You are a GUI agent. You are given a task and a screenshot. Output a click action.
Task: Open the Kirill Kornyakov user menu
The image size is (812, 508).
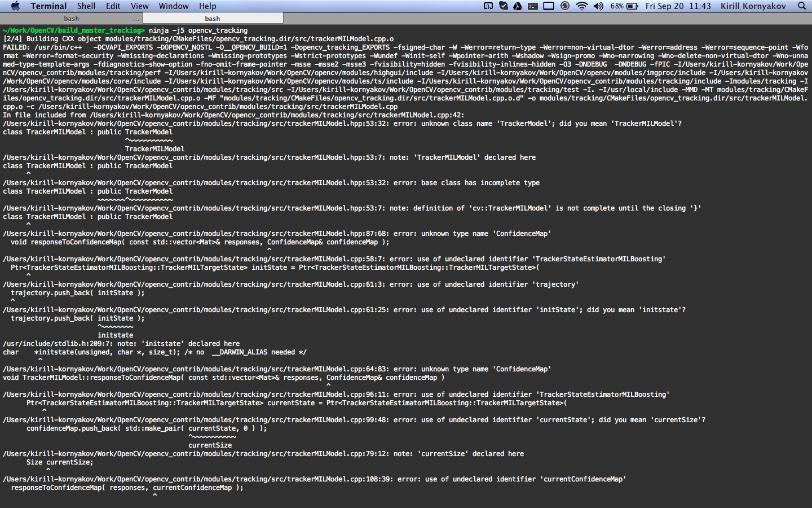point(753,6)
